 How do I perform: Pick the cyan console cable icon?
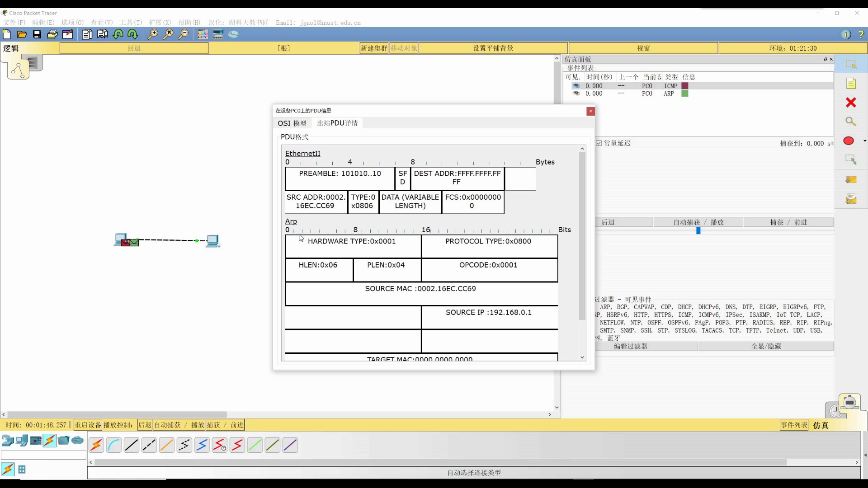114,445
